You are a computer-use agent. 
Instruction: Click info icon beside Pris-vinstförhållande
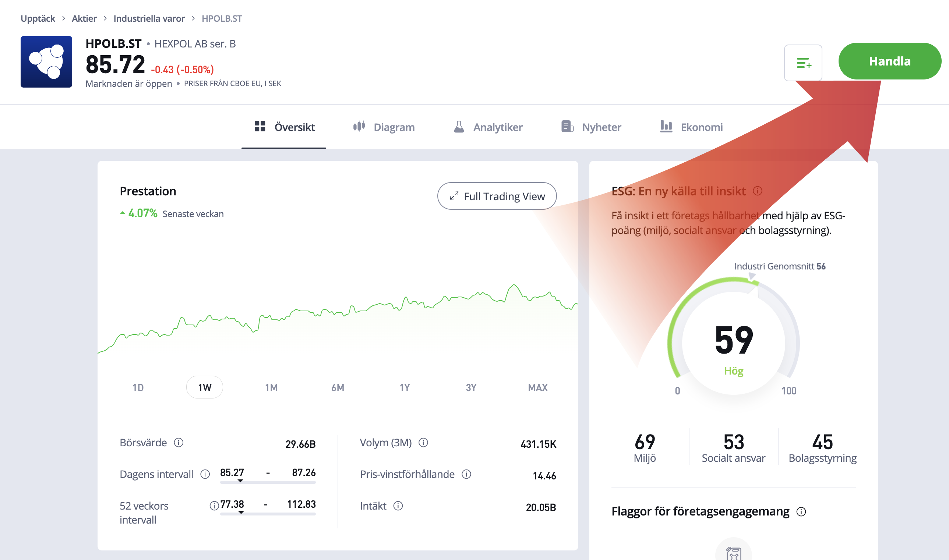coord(466,474)
